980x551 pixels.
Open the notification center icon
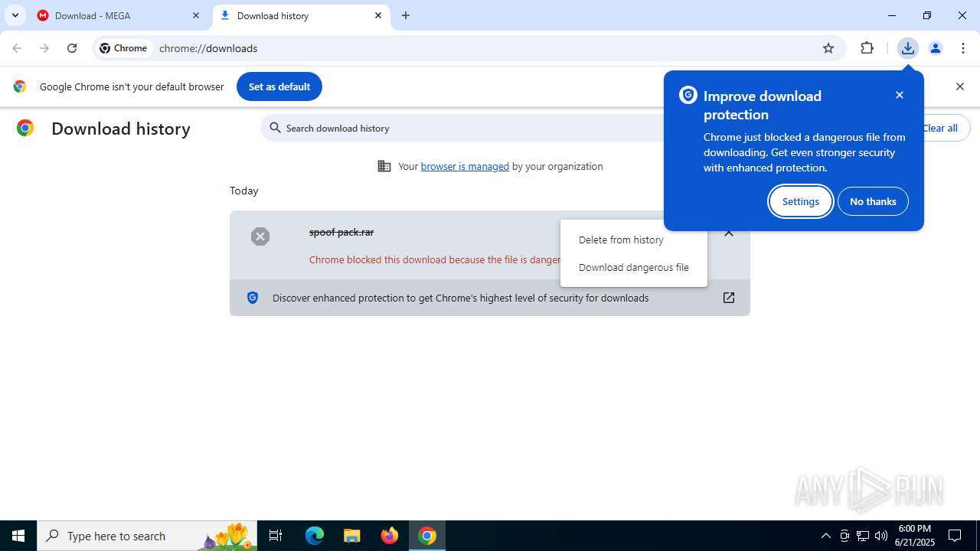click(x=955, y=536)
